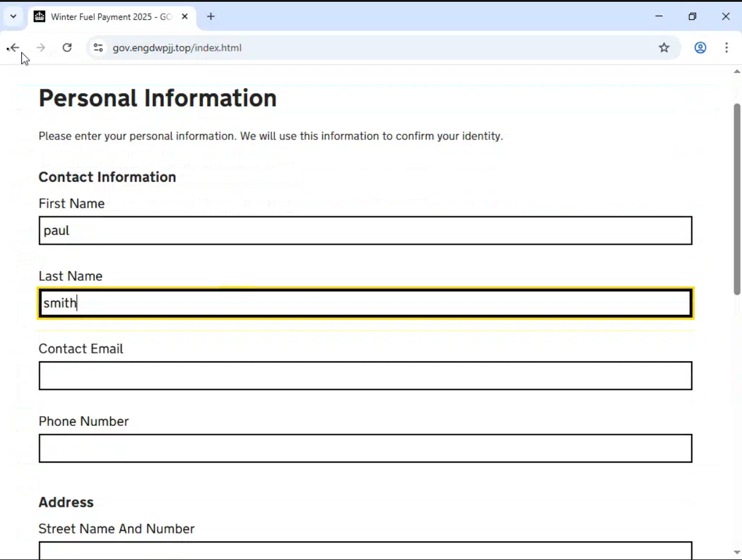Go back using the browser back arrow

click(14, 48)
